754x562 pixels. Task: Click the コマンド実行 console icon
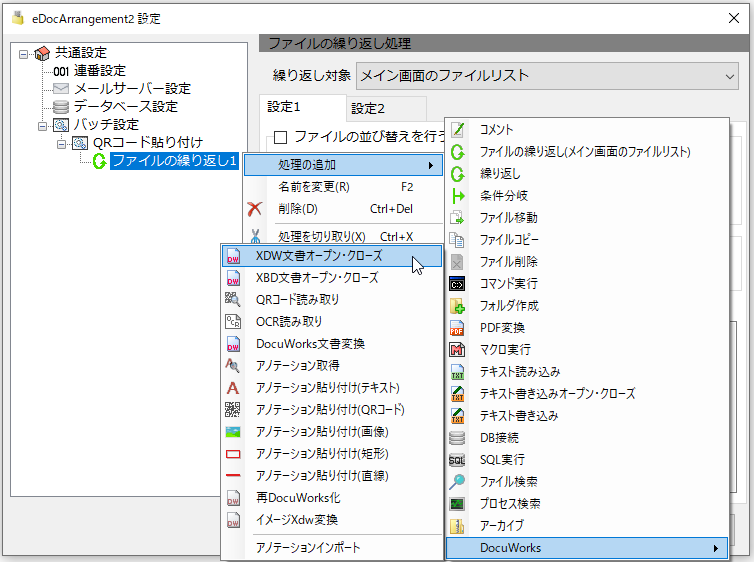457,284
